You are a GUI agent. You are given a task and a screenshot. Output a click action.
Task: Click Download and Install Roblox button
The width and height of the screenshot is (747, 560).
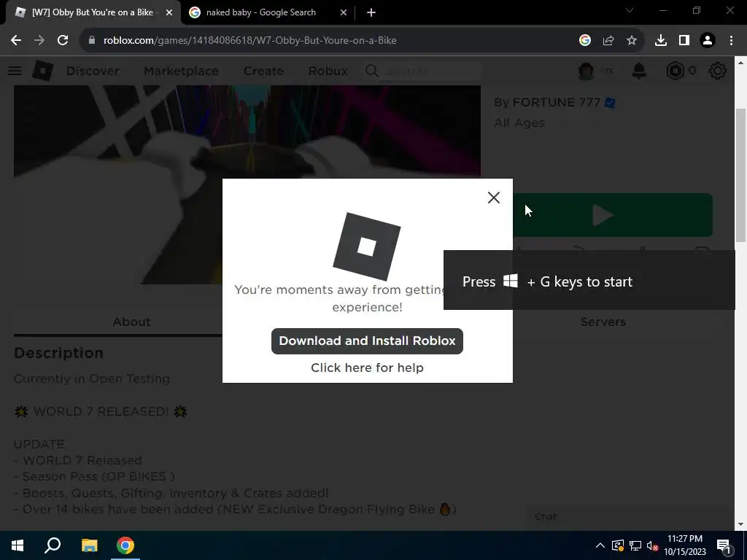click(367, 341)
